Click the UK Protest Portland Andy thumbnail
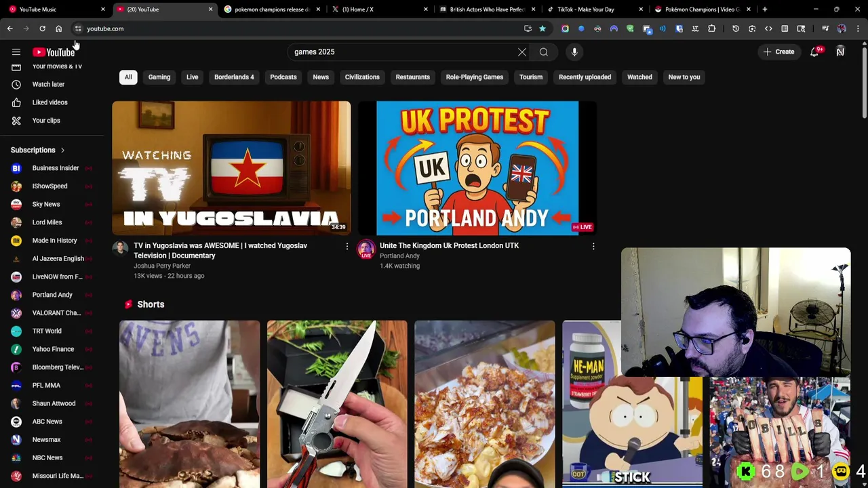The width and height of the screenshot is (868, 488). [477, 168]
